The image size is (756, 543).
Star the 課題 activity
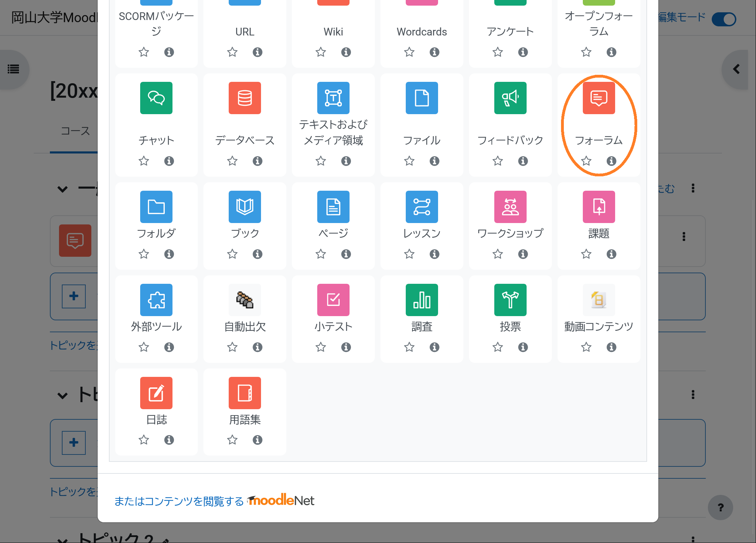[586, 254]
